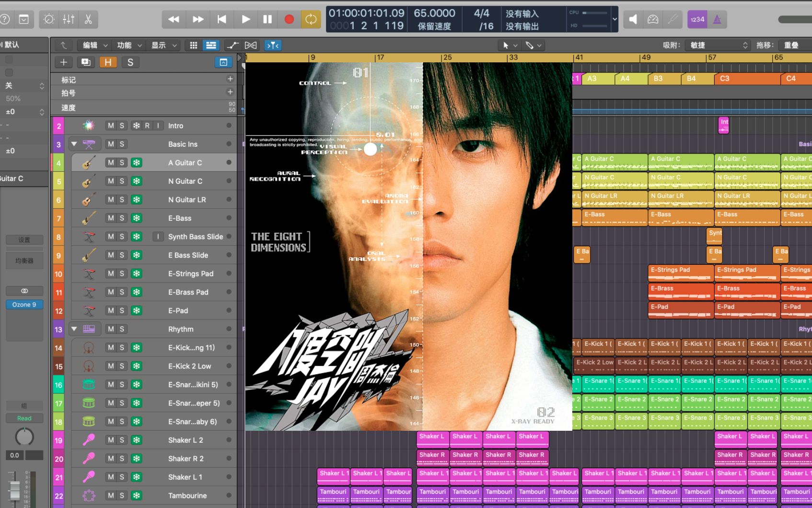The image size is (812, 508).
Task: Click the 4/4 time signature display
Action: [x=482, y=13]
